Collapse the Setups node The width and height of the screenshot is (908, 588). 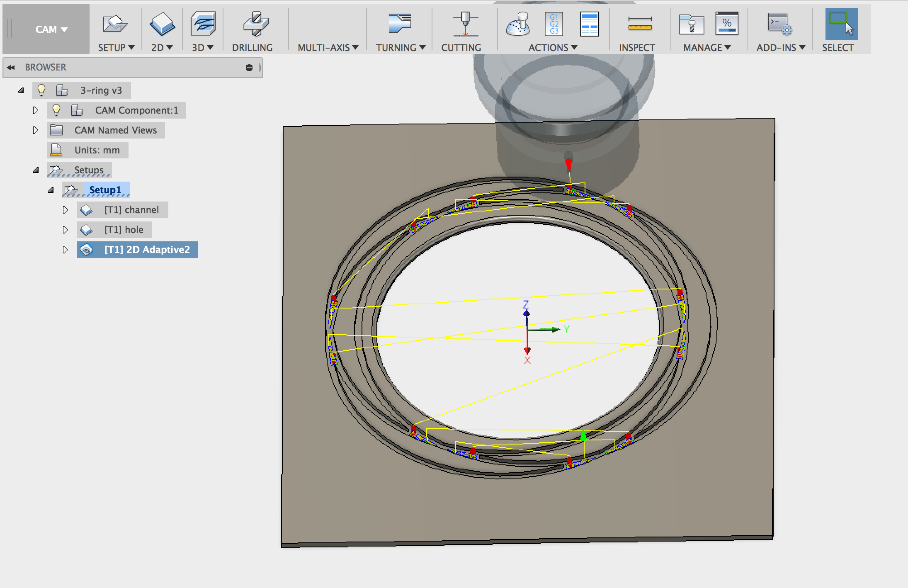36,170
